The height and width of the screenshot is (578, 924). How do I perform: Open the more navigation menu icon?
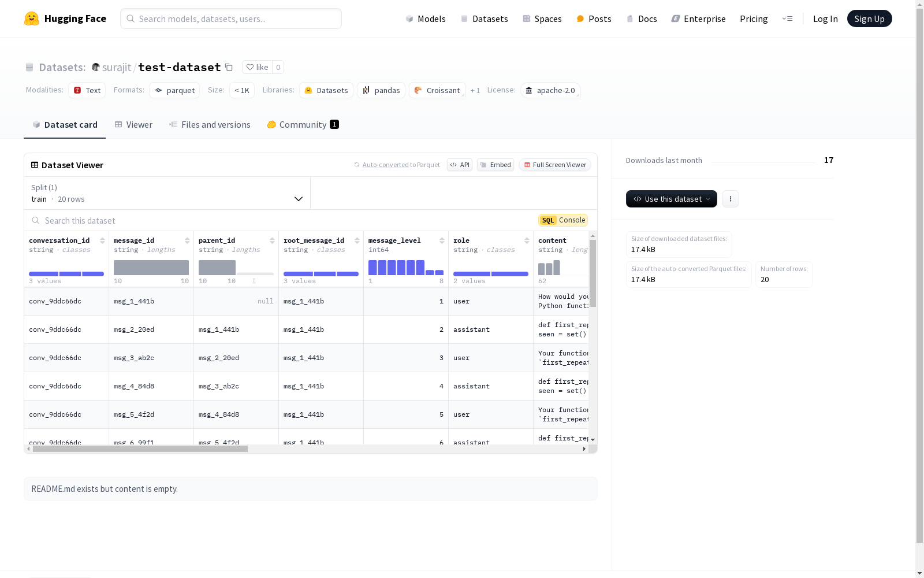tap(787, 18)
